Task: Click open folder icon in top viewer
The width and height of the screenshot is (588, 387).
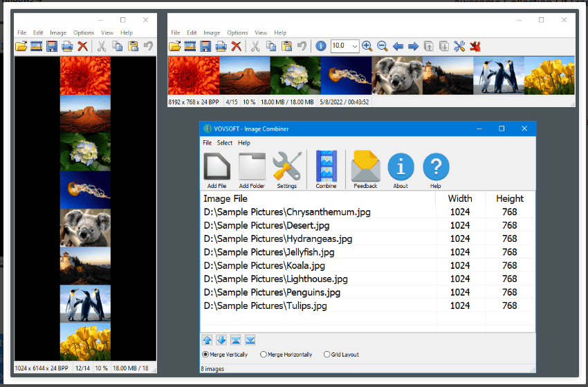Action: tap(175, 46)
